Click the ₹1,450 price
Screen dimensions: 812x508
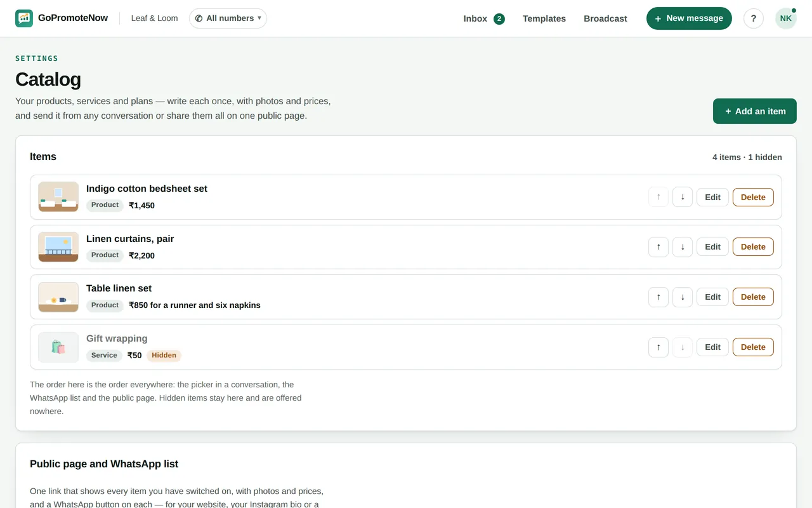tap(141, 205)
